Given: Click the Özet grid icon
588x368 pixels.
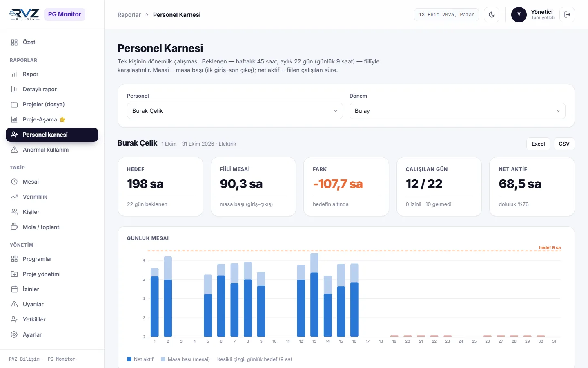Looking at the screenshot, I should pos(14,43).
